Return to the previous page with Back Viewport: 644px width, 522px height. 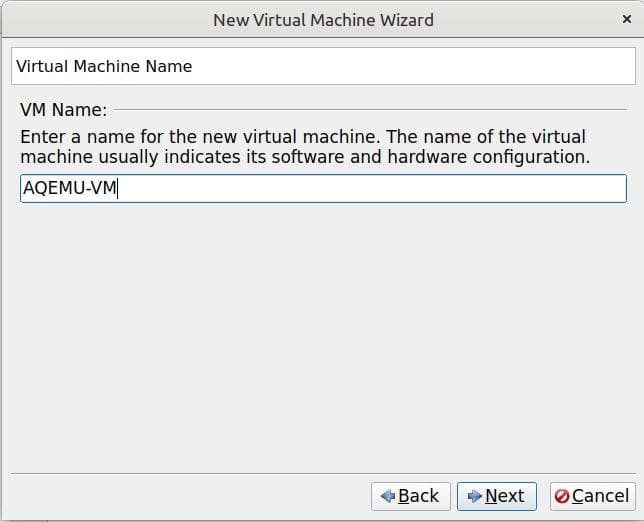410,496
